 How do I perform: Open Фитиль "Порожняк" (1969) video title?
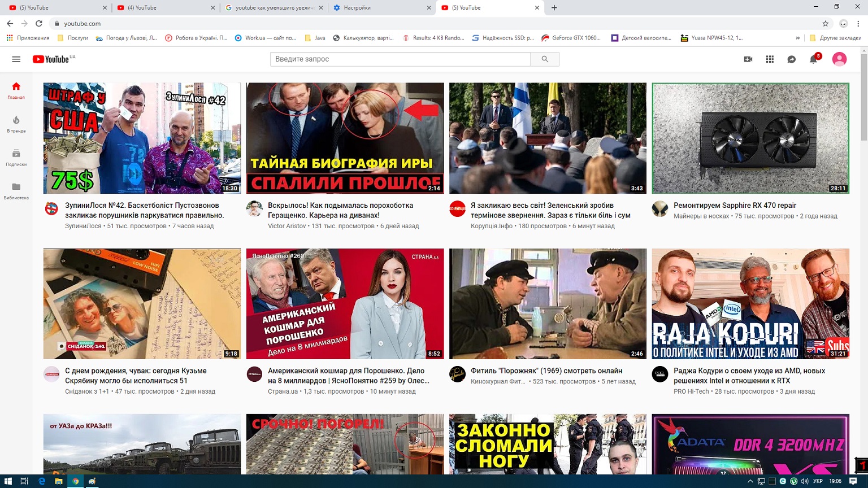click(x=546, y=371)
